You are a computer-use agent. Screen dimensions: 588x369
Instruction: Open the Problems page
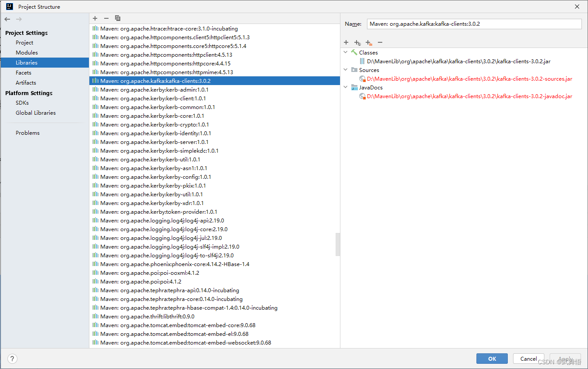point(27,133)
